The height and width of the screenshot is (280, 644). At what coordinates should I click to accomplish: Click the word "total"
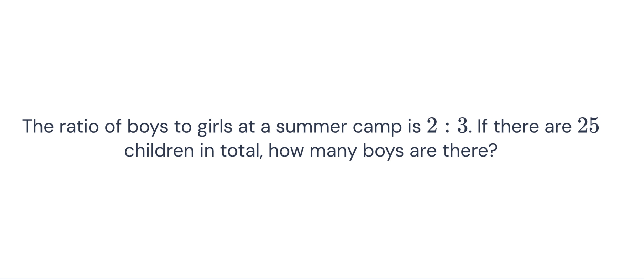click(240, 151)
